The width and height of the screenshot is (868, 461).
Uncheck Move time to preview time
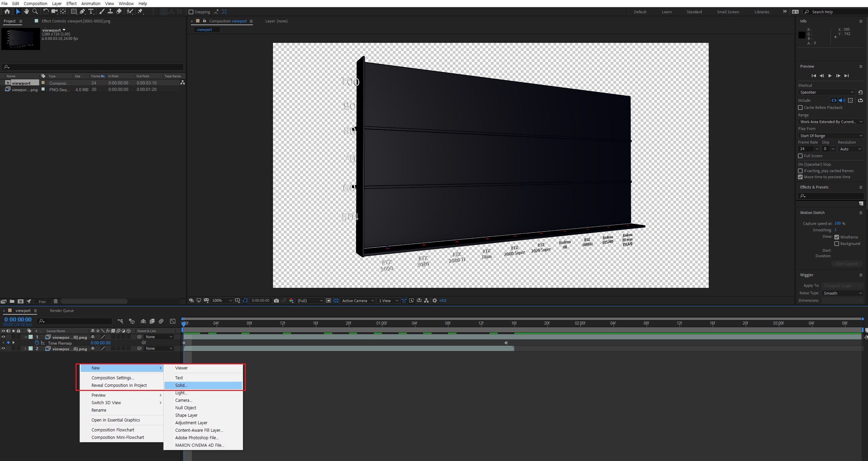pos(800,177)
